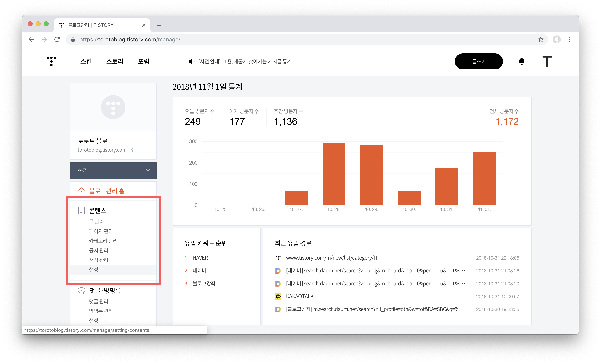Open 댓글 관리 in sidebar

(x=98, y=301)
